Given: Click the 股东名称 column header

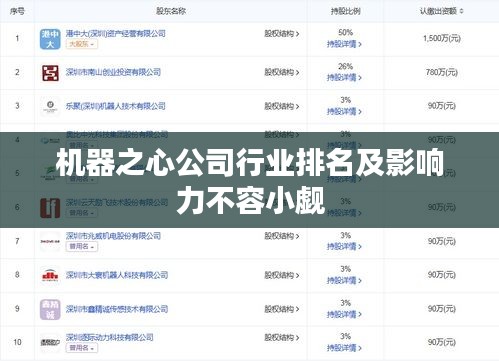Looking at the screenshot, I should pos(171,11).
